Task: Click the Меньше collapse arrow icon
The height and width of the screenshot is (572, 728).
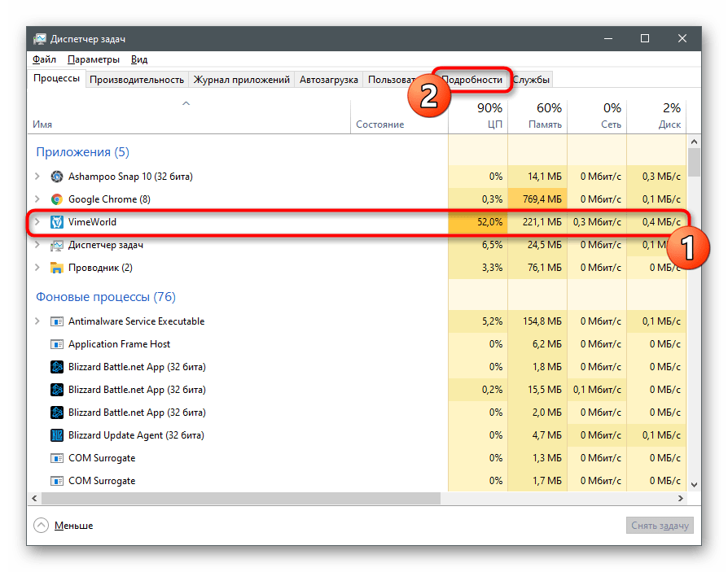Action: (x=41, y=525)
